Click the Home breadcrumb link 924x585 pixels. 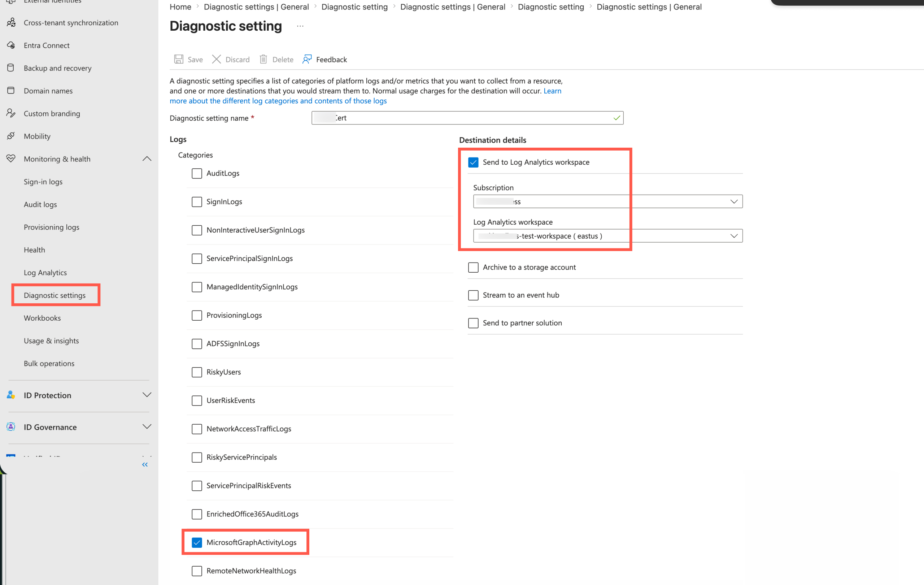pyautogui.click(x=180, y=6)
